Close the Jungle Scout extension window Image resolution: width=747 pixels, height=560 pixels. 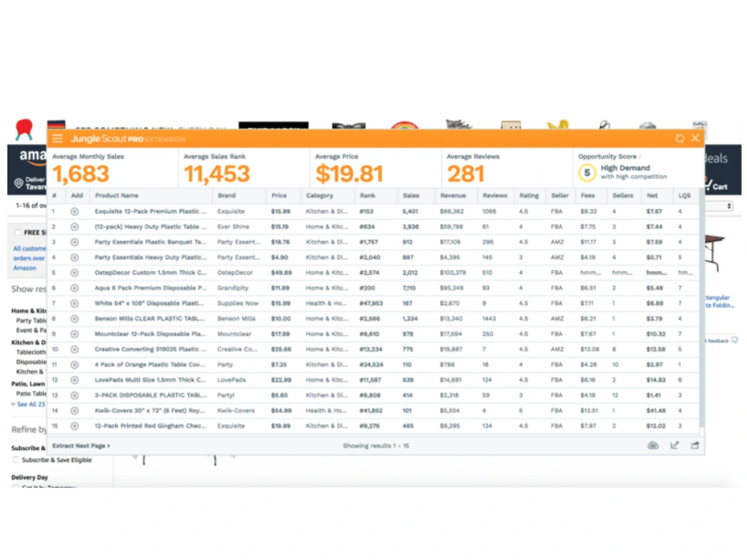click(x=695, y=138)
